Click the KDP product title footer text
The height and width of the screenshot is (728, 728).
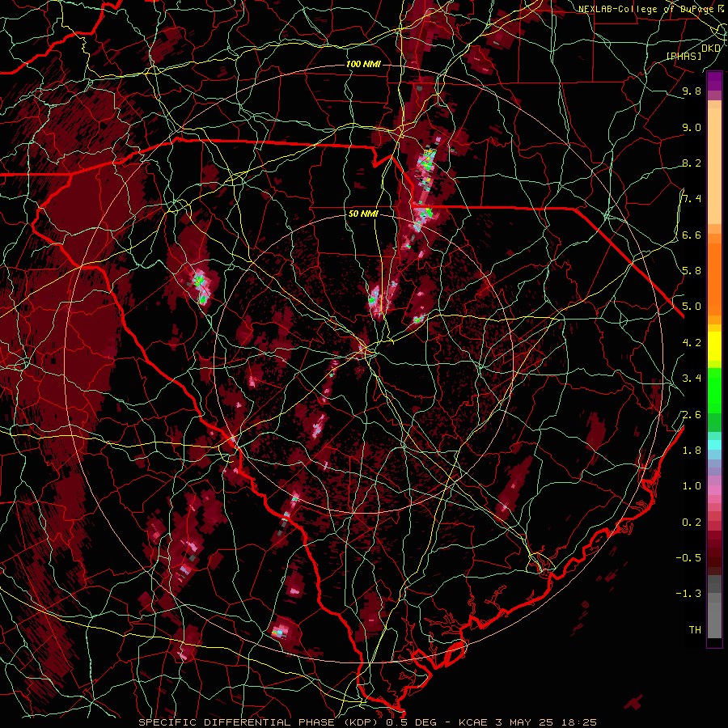pos(367,722)
